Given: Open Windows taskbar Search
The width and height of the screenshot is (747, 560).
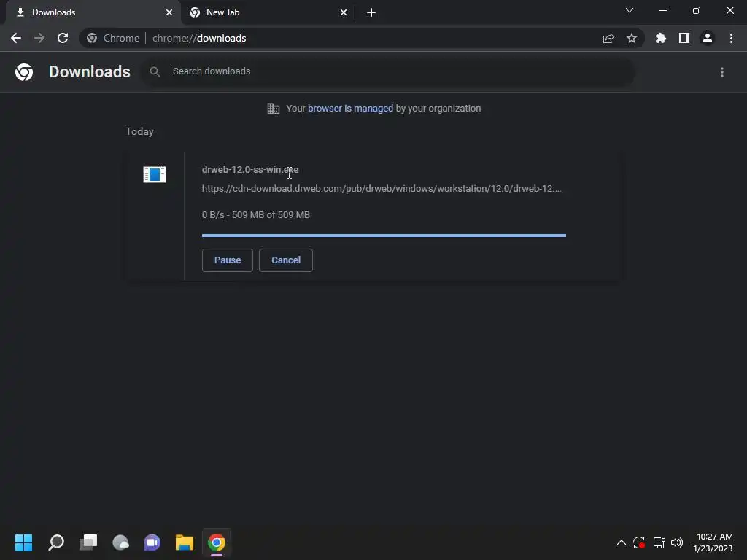Looking at the screenshot, I should point(56,542).
